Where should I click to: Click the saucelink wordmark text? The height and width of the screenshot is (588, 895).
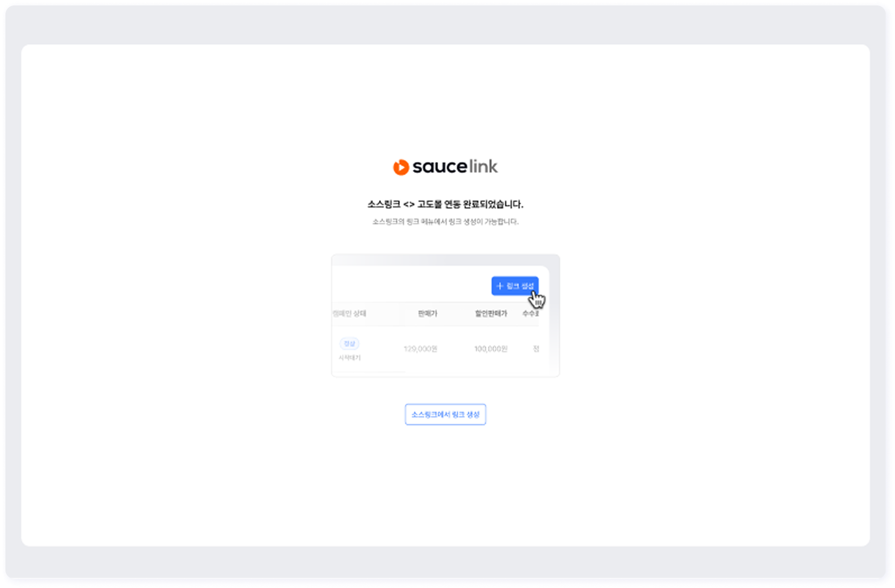[455, 167]
